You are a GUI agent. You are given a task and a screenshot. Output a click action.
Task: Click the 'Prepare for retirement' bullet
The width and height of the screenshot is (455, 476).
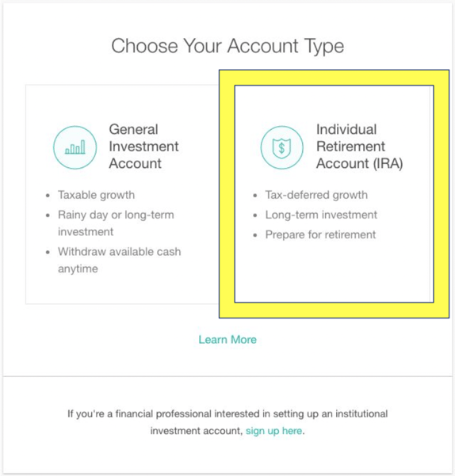320,234
